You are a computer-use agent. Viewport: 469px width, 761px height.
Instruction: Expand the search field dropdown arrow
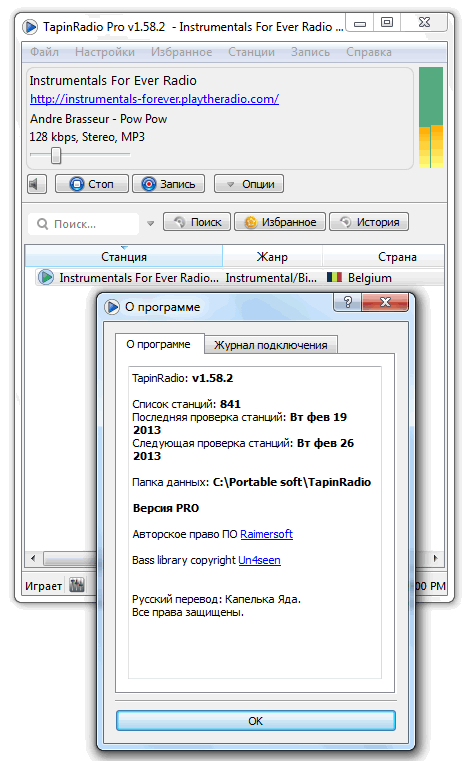click(x=151, y=224)
